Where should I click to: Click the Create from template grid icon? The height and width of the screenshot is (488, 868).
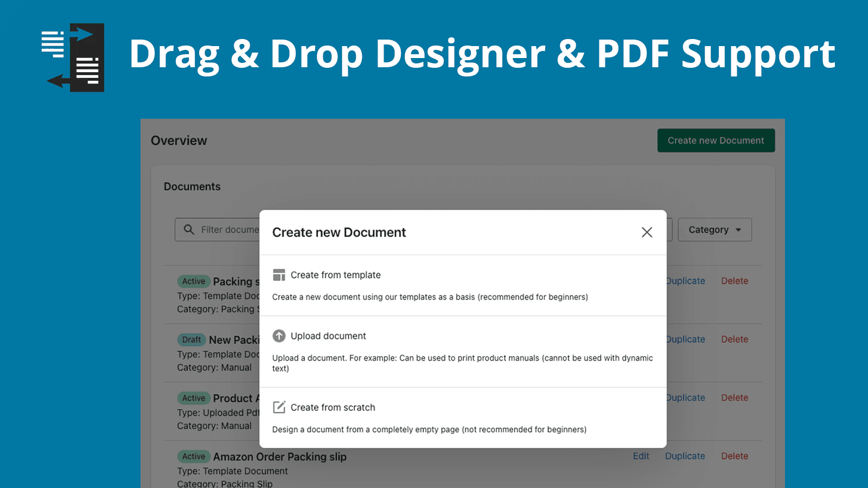(x=279, y=275)
